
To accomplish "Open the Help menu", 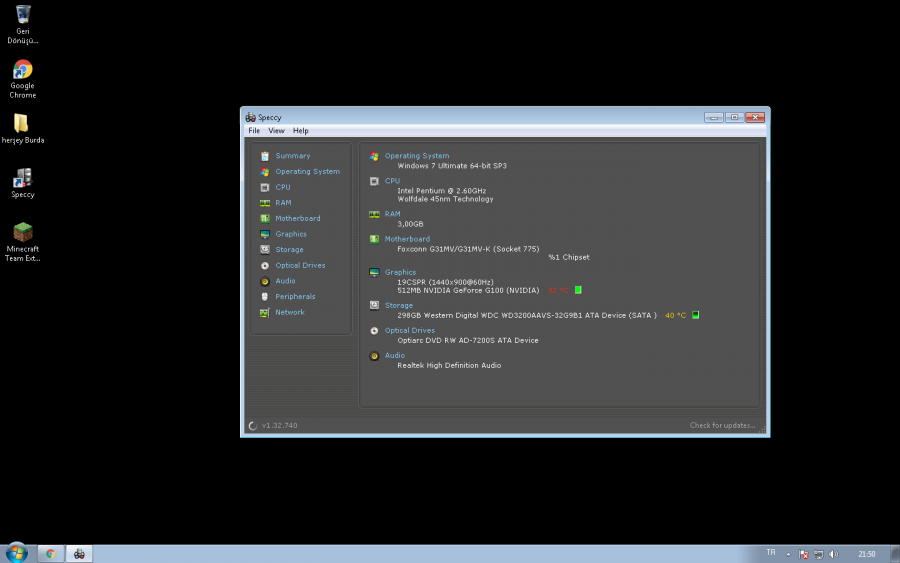I will 300,131.
